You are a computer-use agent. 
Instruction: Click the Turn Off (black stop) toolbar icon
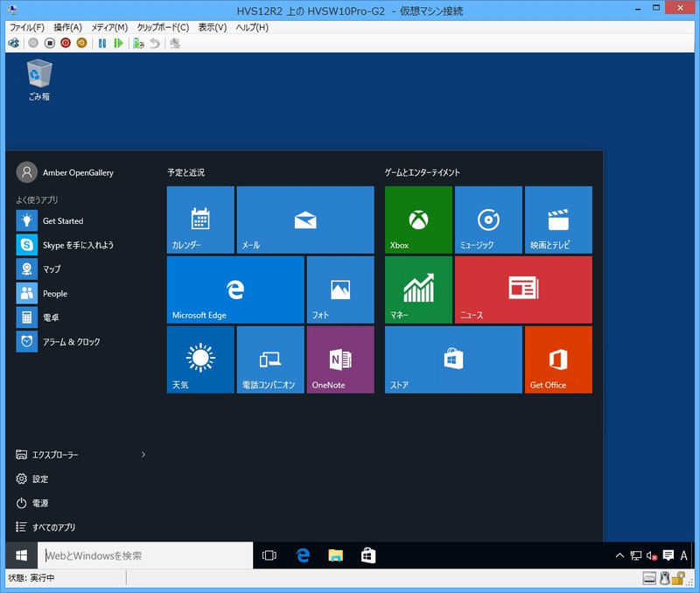click(50, 43)
